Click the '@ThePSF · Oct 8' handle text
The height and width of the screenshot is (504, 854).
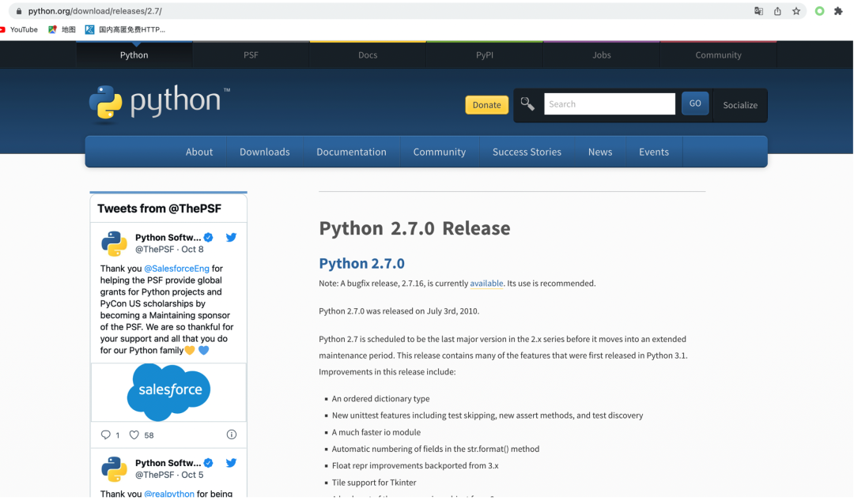(x=169, y=250)
